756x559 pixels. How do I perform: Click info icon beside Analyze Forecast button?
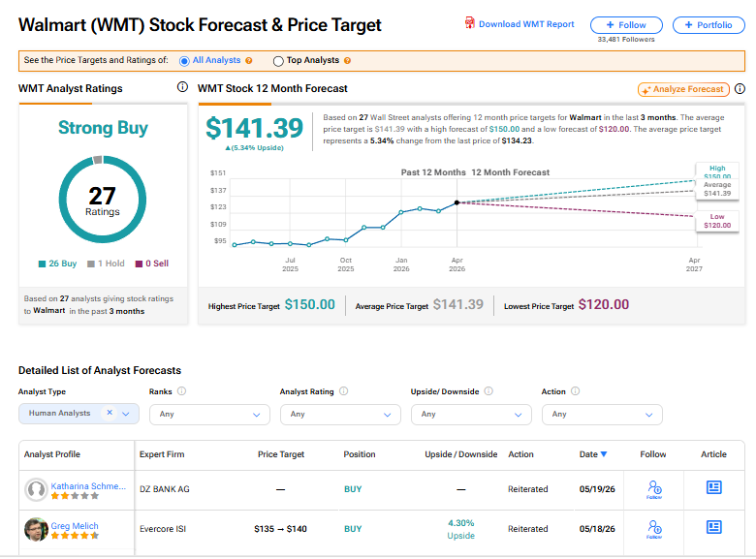tap(740, 89)
